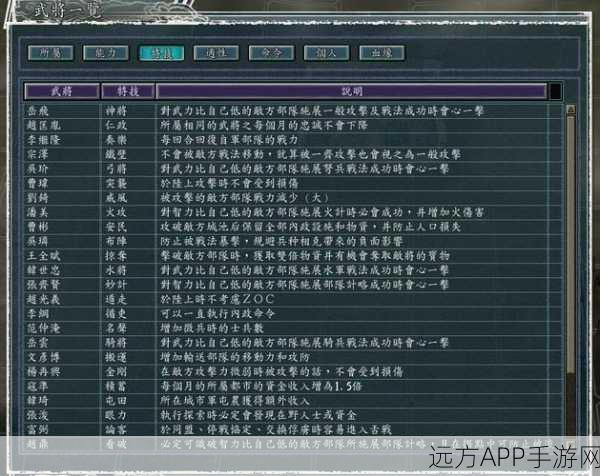
Task: Select officer 宗澤
Action: (x=38, y=155)
